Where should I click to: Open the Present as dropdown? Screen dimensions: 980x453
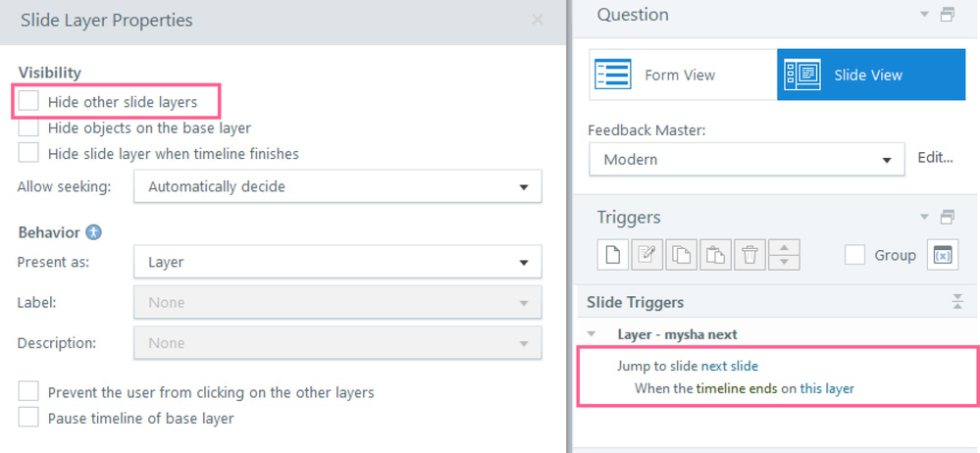tap(337, 262)
